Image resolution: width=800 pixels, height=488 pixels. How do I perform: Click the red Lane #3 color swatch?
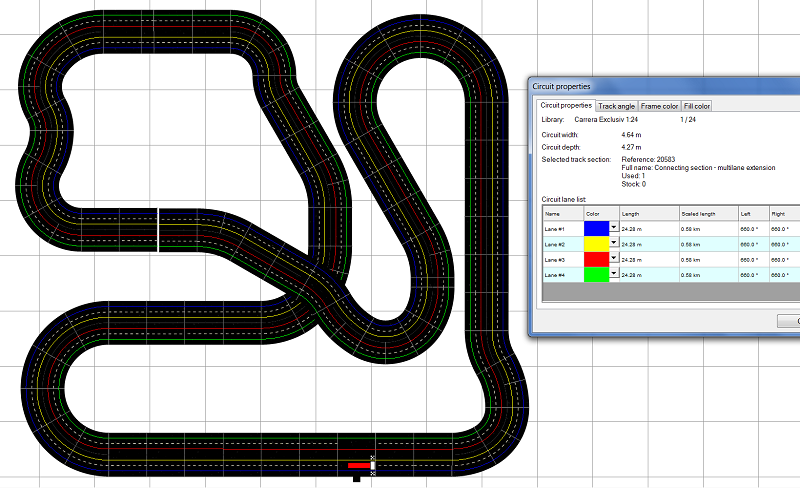click(x=596, y=259)
